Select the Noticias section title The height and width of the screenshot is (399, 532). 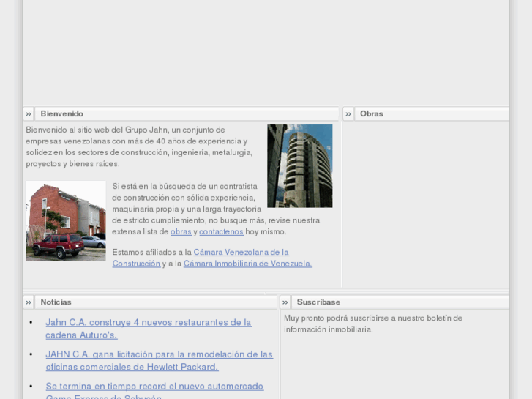[56, 302]
